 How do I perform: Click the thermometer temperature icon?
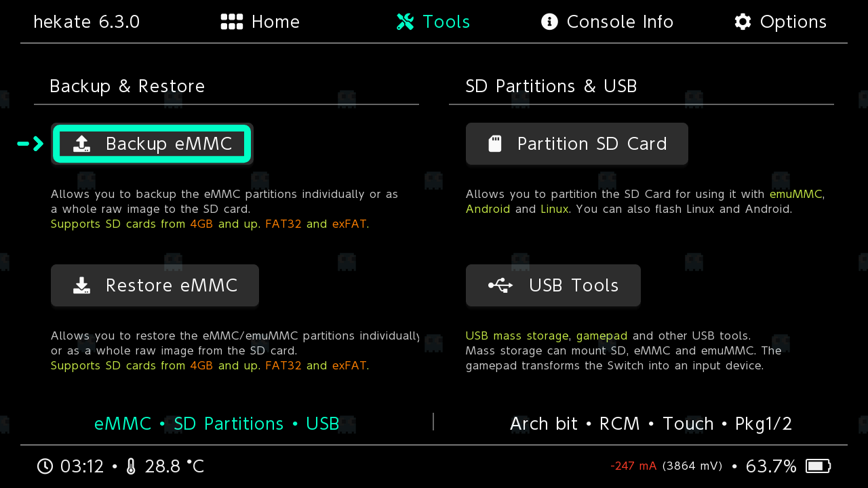[131, 466]
